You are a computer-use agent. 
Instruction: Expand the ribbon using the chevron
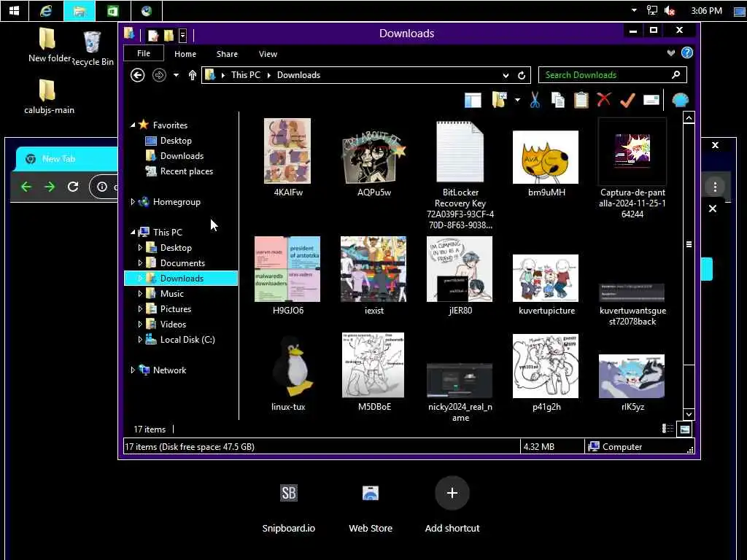pos(671,52)
